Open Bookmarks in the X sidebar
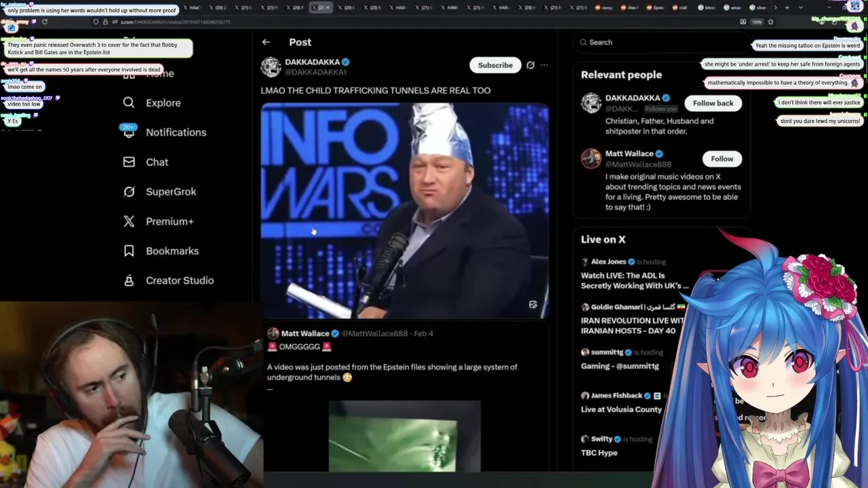Viewport: 868px width, 488px height. [x=172, y=251]
